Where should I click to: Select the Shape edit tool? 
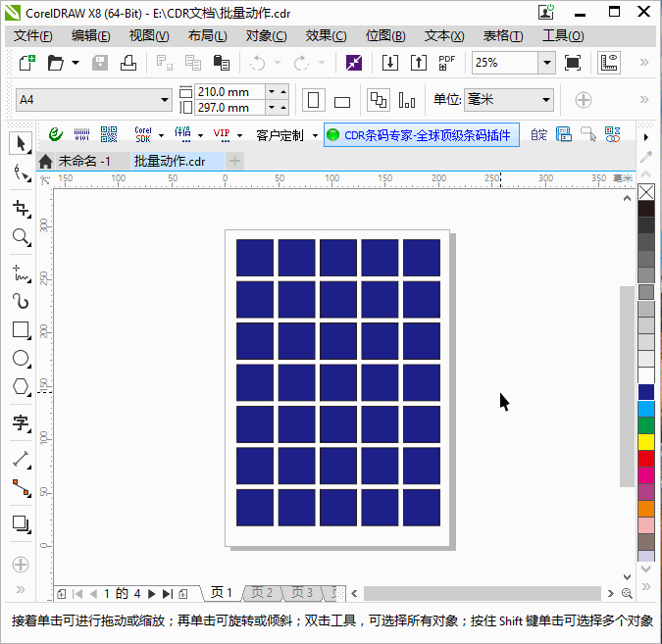[21, 173]
